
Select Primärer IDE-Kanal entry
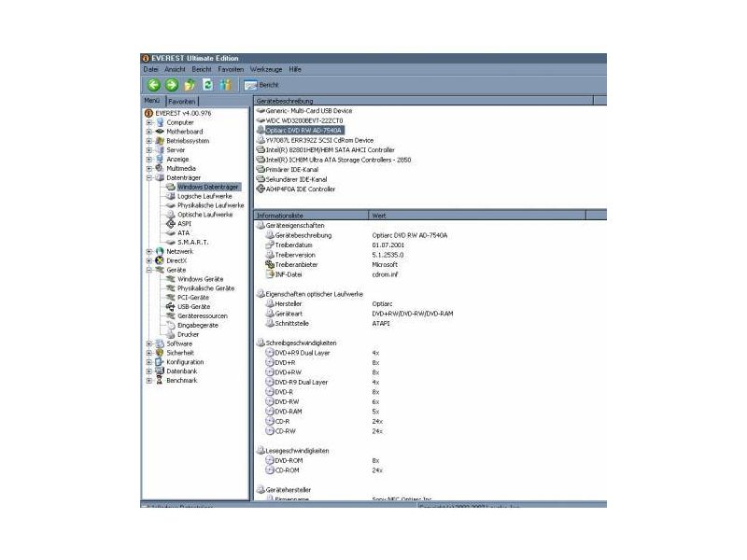click(292, 170)
